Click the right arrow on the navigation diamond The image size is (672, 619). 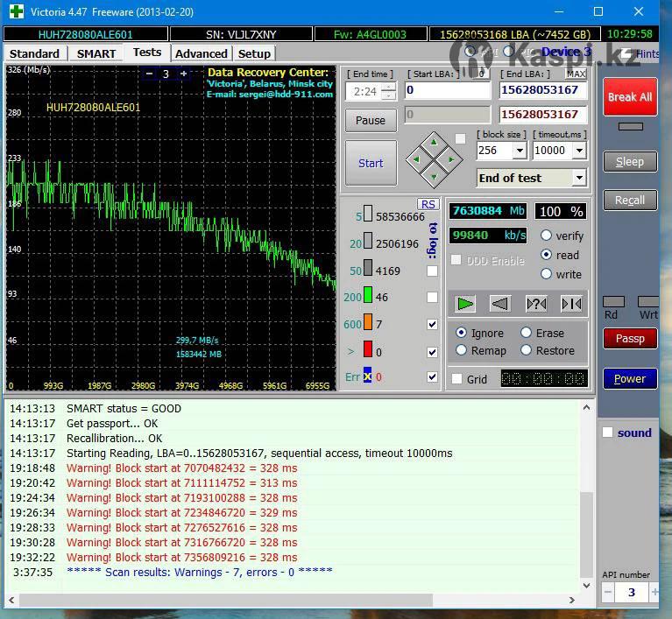[451, 160]
